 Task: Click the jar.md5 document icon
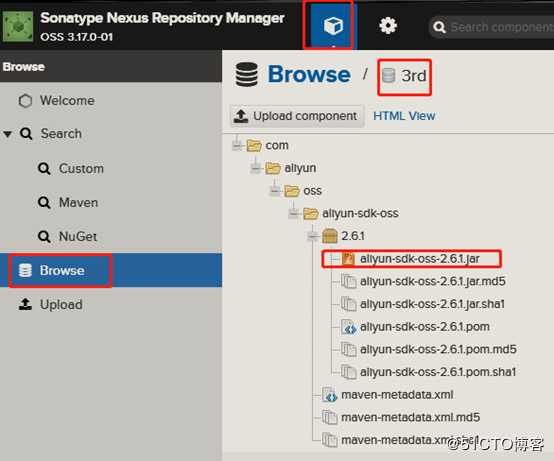tap(348, 282)
